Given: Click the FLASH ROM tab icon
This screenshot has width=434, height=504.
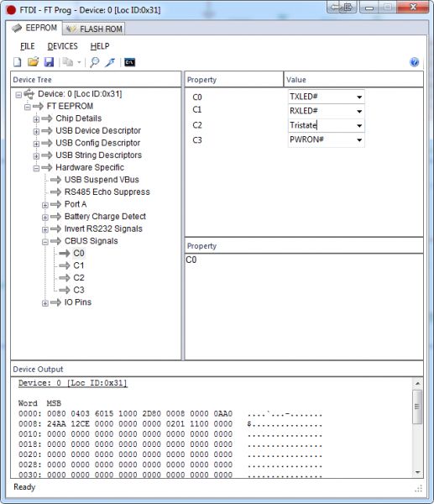Looking at the screenshot, I should [71, 29].
